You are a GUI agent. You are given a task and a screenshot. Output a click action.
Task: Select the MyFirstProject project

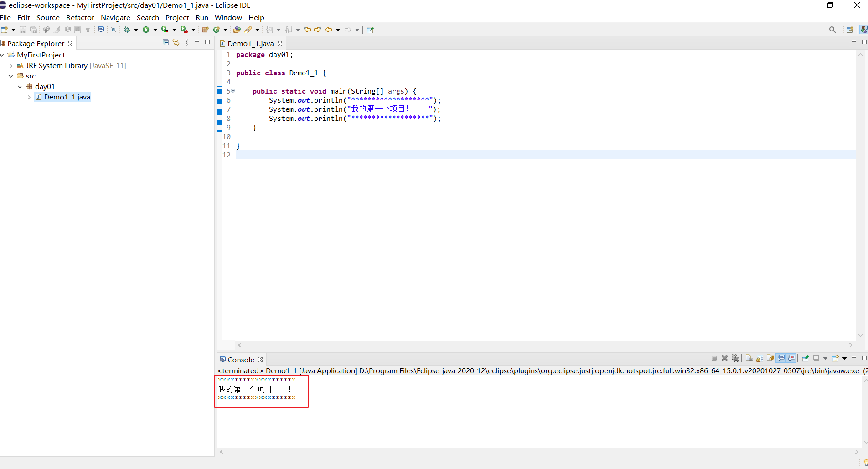point(41,55)
